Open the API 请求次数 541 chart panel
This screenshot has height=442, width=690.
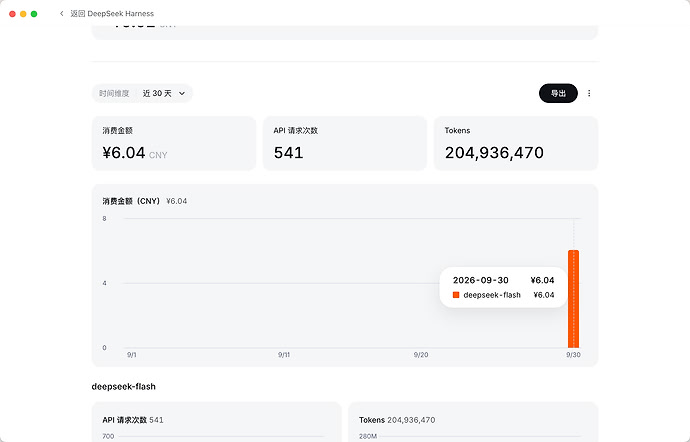[217, 422]
